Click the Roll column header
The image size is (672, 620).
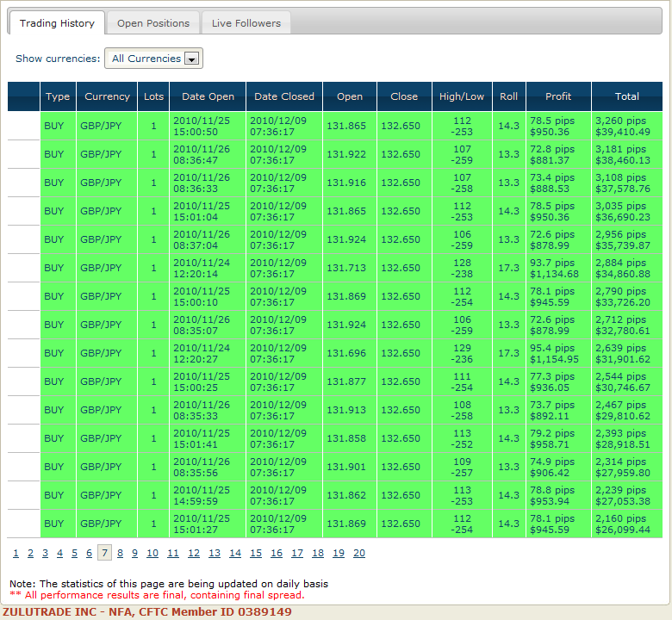pos(509,96)
